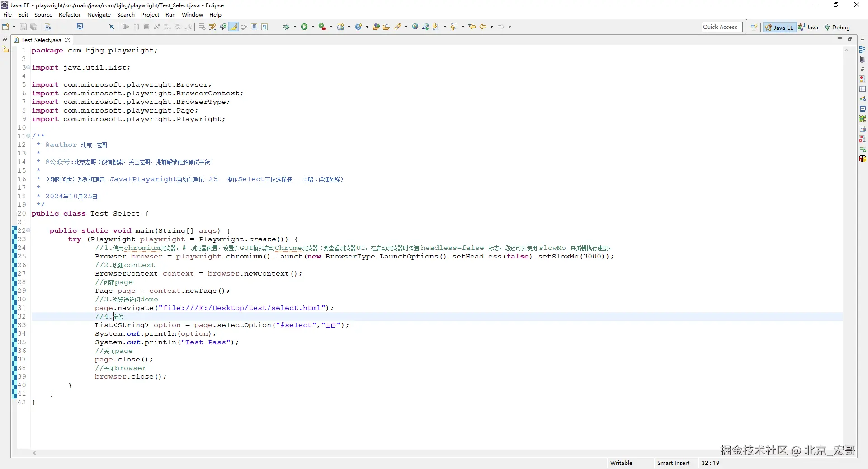Click the Skip All Breakpoints icon
868x469 pixels.
tap(112, 27)
